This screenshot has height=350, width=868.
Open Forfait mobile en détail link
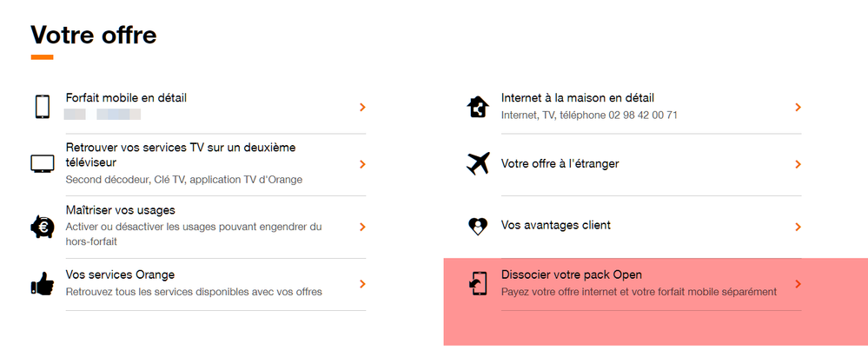[x=126, y=98]
